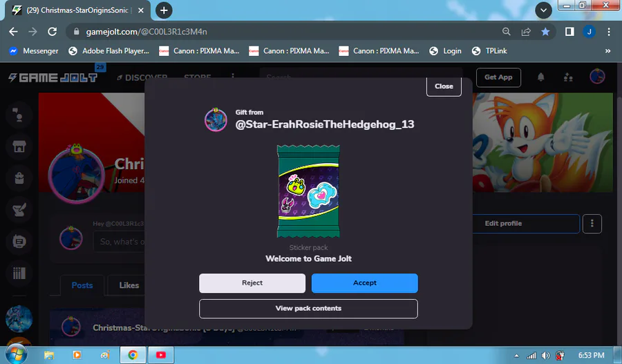This screenshot has height=364, width=622.
Task: Open the Discover menu item
Action: [x=142, y=78]
